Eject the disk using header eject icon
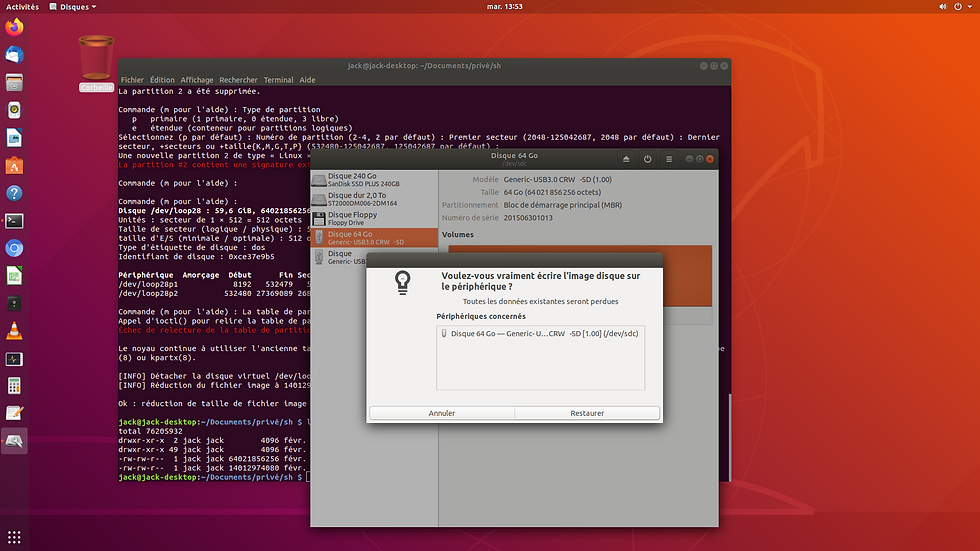The width and height of the screenshot is (980, 551). click(x=626, y=159)
